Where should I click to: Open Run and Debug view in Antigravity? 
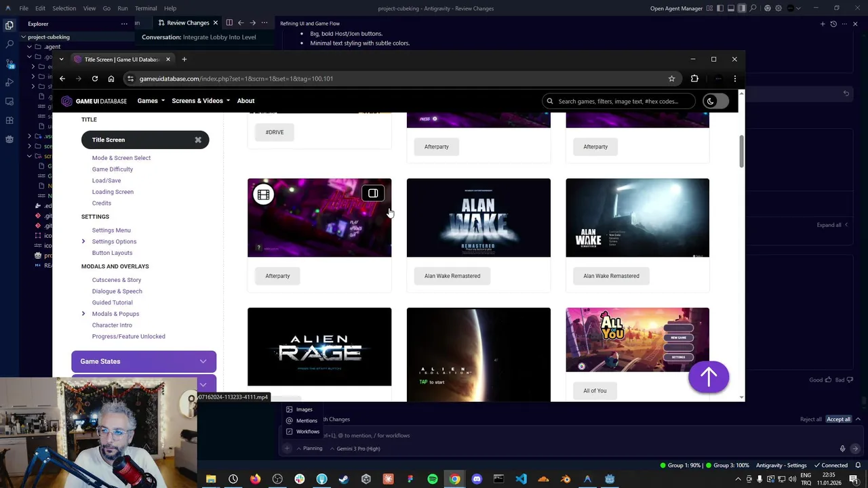coord(9,82)
